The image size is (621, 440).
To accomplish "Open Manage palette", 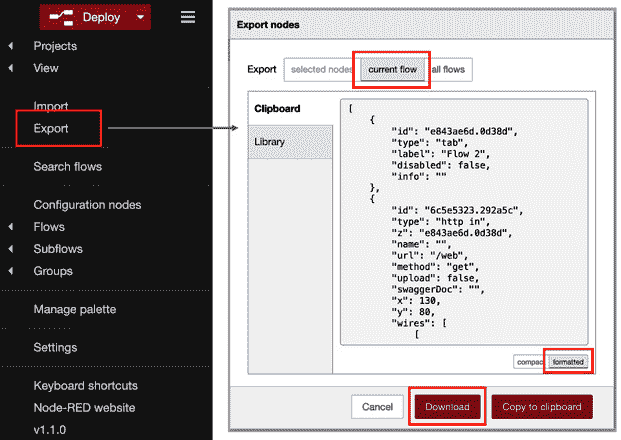I will click(74, 309).
